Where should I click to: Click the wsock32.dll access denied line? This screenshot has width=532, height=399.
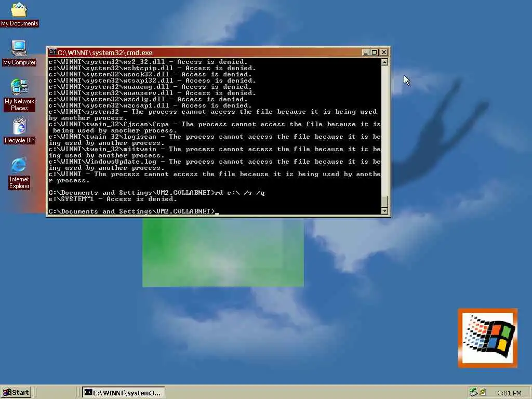click(x=150, y=74)
